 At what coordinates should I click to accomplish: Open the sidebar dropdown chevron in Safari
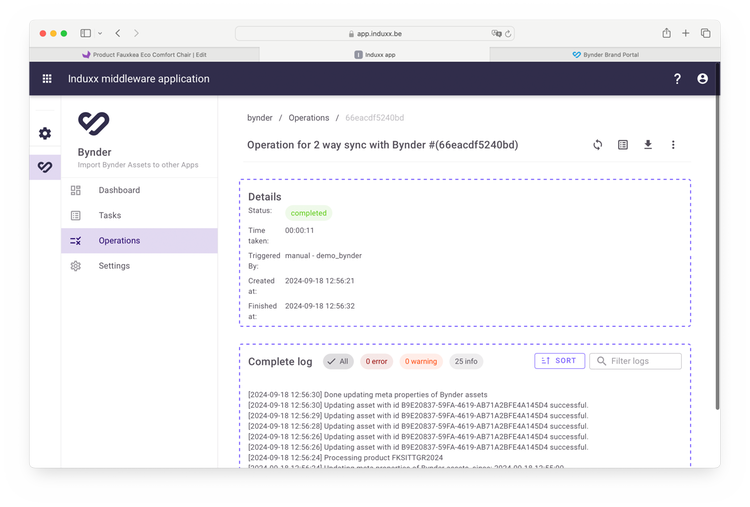[100, 33]
